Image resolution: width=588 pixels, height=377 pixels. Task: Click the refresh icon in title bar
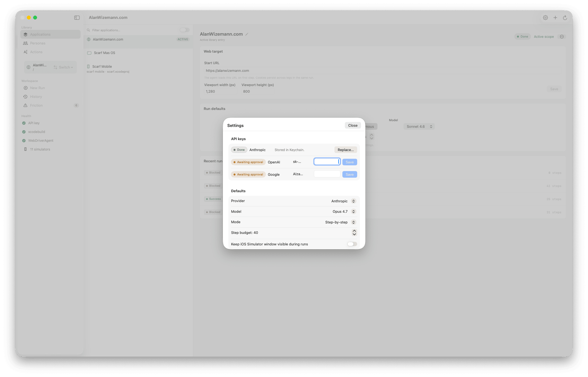pos(565,18)
